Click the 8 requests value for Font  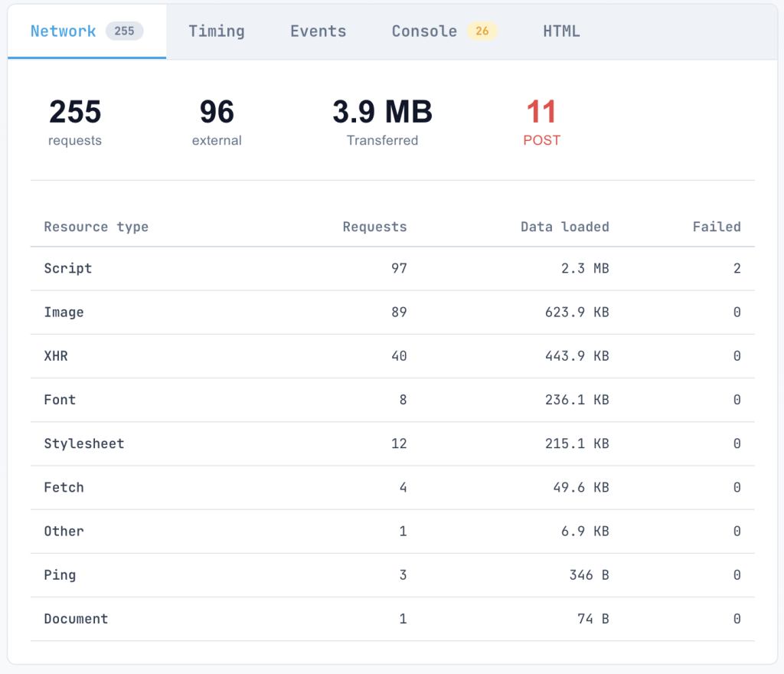tap(403, 400)
